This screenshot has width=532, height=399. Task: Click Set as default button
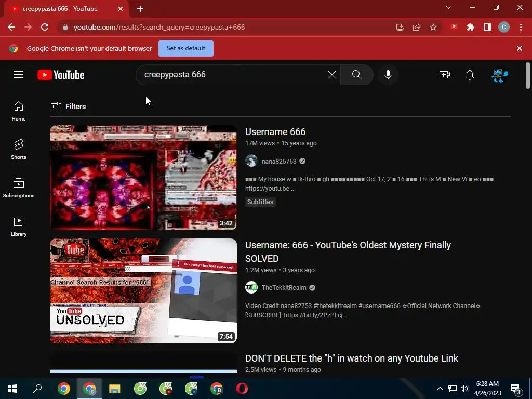coord(186,48)
